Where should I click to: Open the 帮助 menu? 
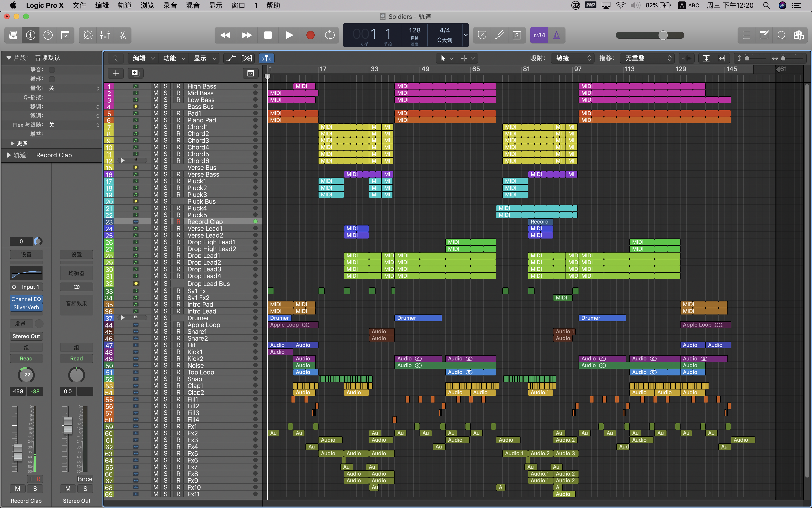coord(273,5)
